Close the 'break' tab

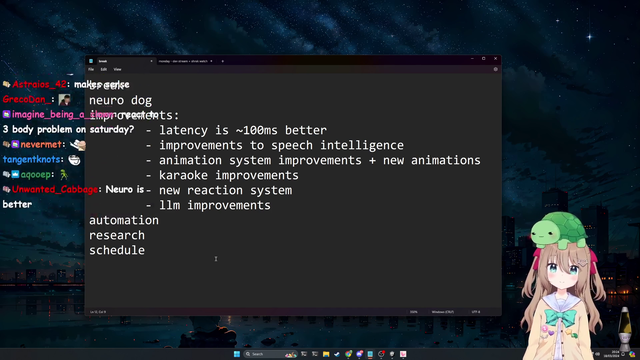(151, 61)
